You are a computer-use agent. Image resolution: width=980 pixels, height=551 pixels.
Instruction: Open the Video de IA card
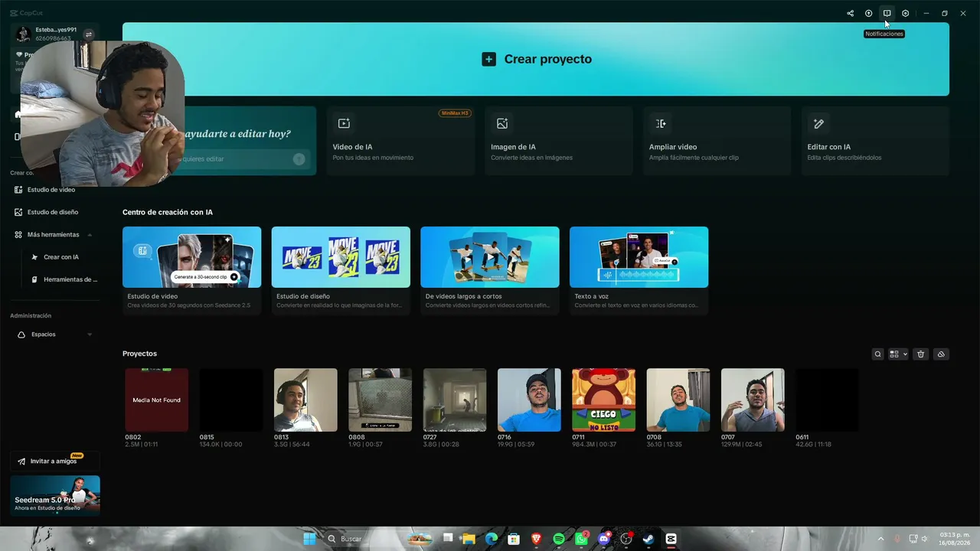coord(400,141)
